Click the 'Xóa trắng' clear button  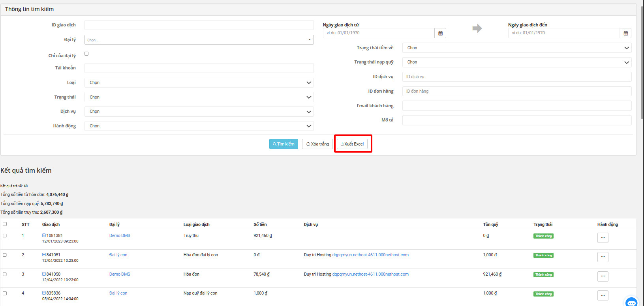click(317, 144)
